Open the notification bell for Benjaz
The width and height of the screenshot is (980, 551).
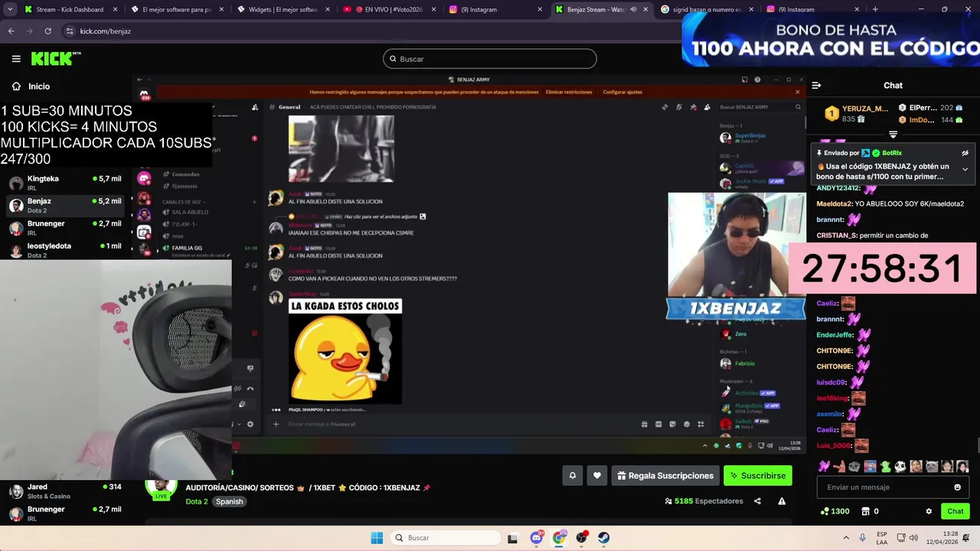(572, 475)
